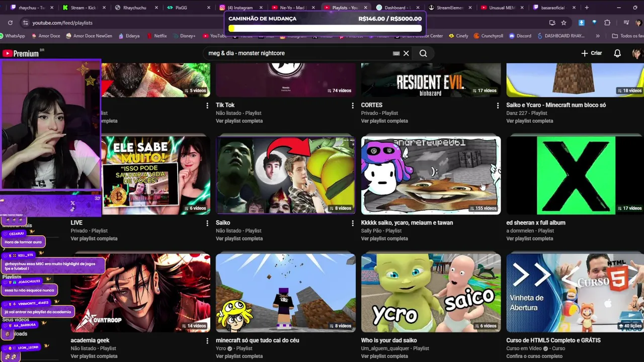Click Ver playlist completa under ed sheeran

tap(529, 238)
